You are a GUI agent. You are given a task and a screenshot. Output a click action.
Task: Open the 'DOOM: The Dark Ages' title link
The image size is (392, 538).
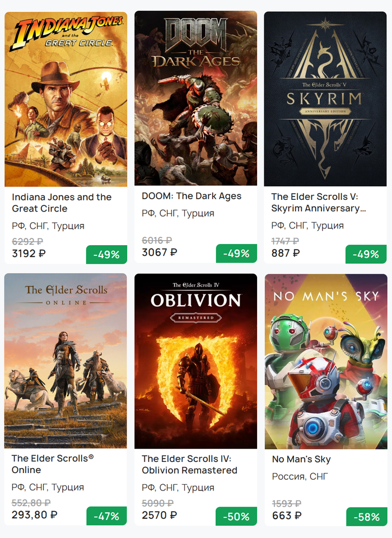192,196
